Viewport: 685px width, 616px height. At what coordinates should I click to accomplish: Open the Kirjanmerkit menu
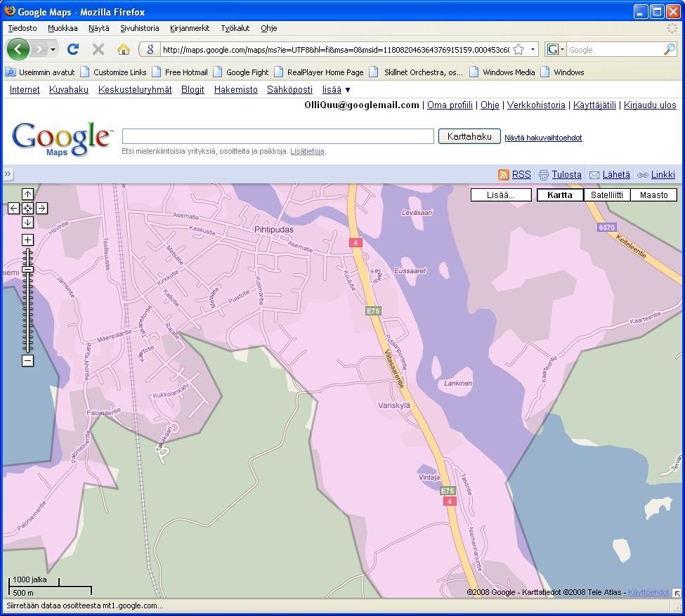click(x=190, y=28)
